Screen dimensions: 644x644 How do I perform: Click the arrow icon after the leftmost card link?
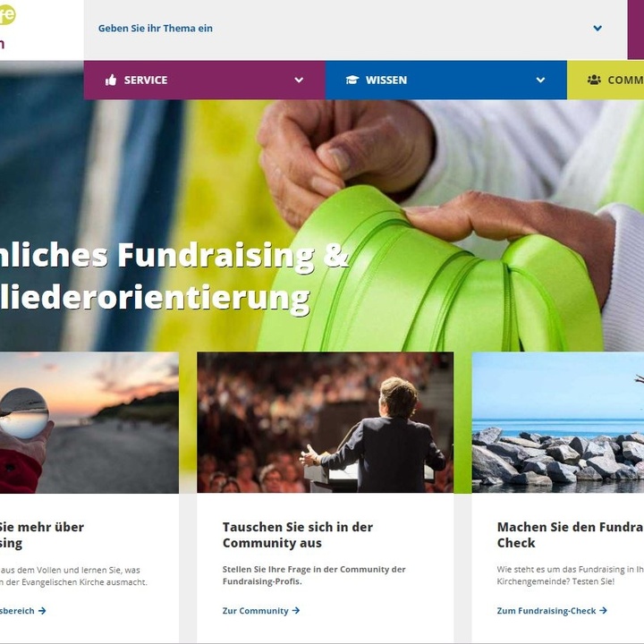(x=42, y=611)
